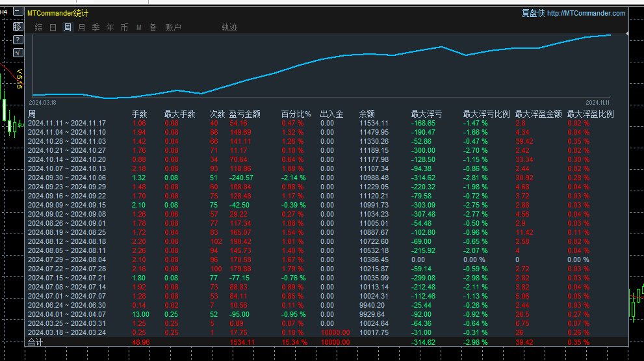
Task: Switch to the 综 summary tab
Action: click(39, 27)
